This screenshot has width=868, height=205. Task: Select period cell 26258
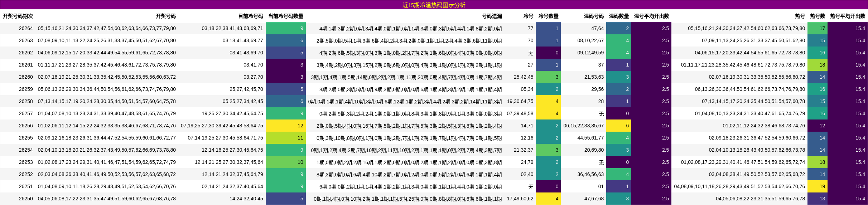pyautogui.click(x=26, y=101)
